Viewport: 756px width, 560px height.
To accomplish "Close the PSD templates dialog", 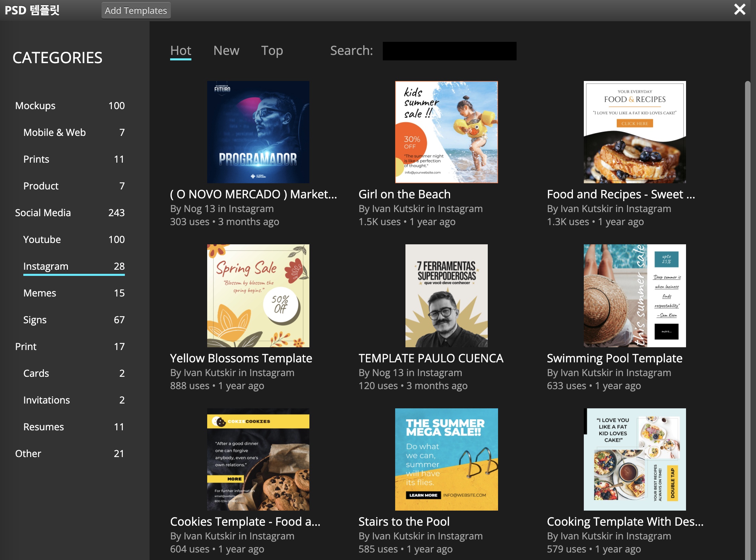I will point(739,10).
